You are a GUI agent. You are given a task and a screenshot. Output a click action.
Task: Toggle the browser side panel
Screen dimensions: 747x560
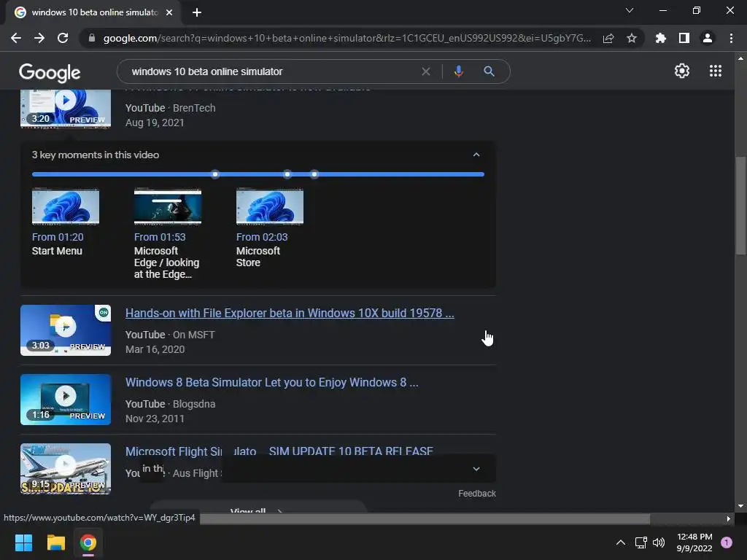[684, 38]
